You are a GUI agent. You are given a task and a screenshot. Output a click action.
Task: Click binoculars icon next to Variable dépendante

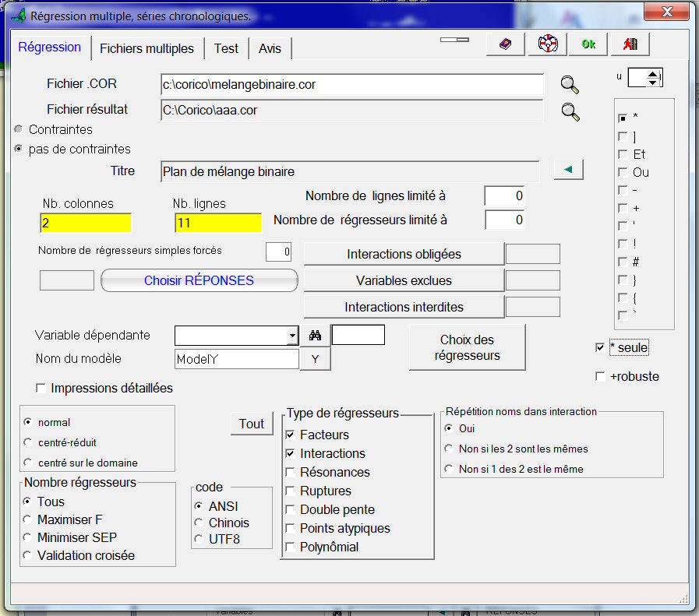[x=315, y=336]
